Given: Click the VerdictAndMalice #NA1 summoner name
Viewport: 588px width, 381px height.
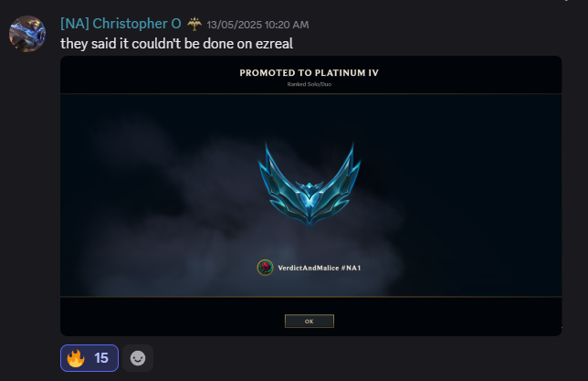Looking at the screenshot, I should coord(320,268).
